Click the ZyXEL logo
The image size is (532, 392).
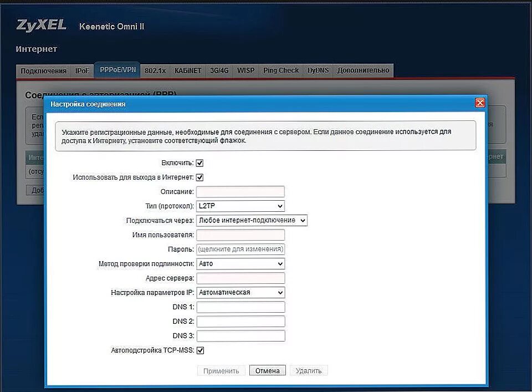(x=42, y=26)
